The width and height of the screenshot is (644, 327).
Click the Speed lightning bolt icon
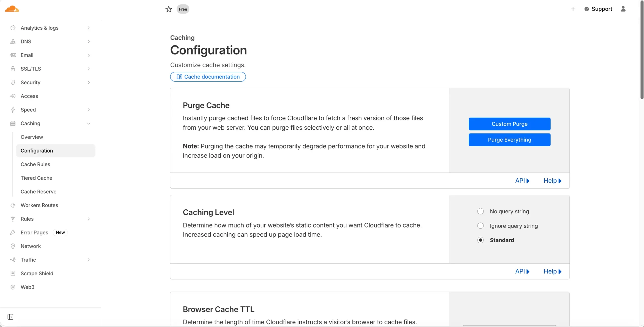(13, 110)
